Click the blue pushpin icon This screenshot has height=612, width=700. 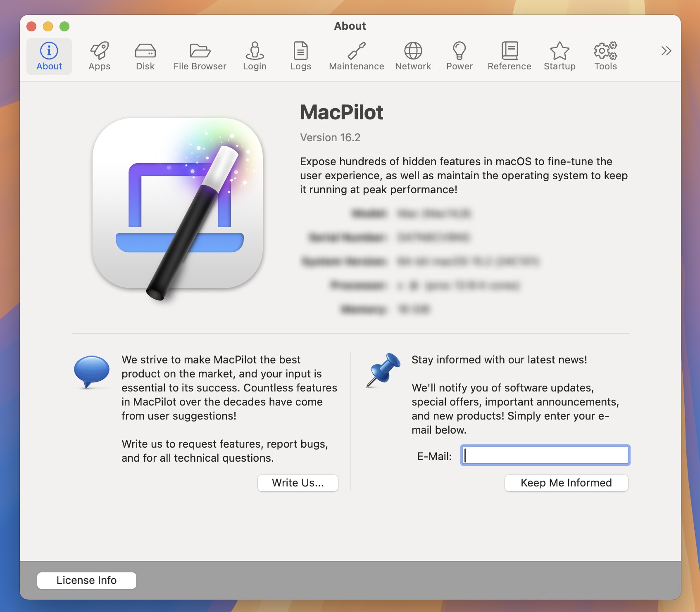pyautogui.click(x=383, y=370)
